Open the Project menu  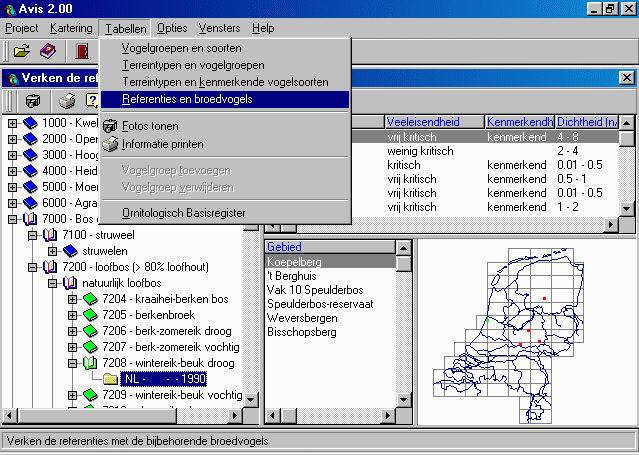[22, 28]
